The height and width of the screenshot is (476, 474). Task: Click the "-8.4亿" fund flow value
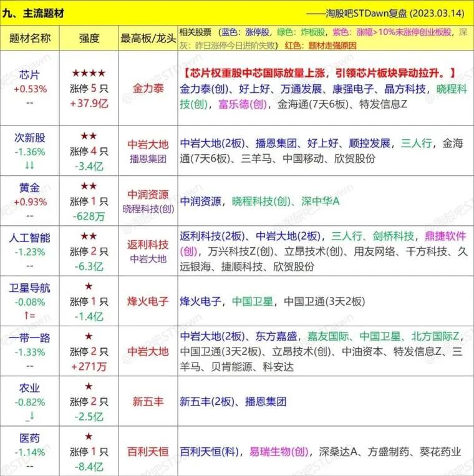[89, 467]
